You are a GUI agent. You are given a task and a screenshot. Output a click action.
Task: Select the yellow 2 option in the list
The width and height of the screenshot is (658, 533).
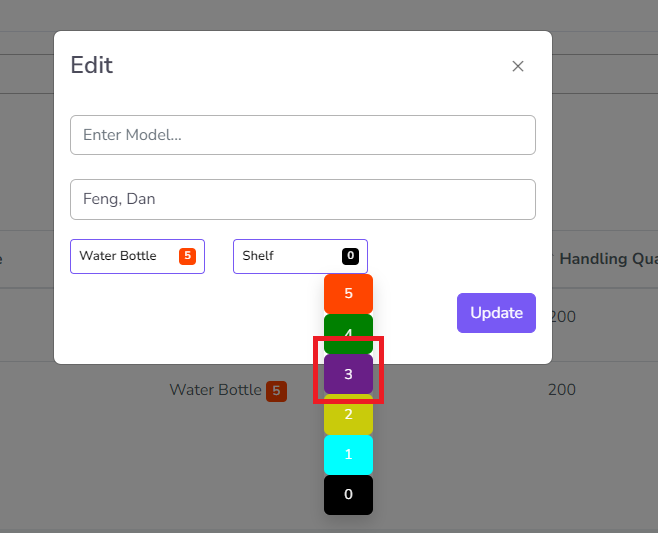348,414
